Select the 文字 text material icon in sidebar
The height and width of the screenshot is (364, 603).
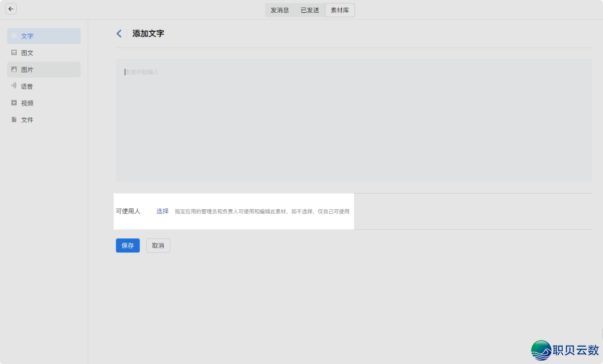tap(13, 36)
